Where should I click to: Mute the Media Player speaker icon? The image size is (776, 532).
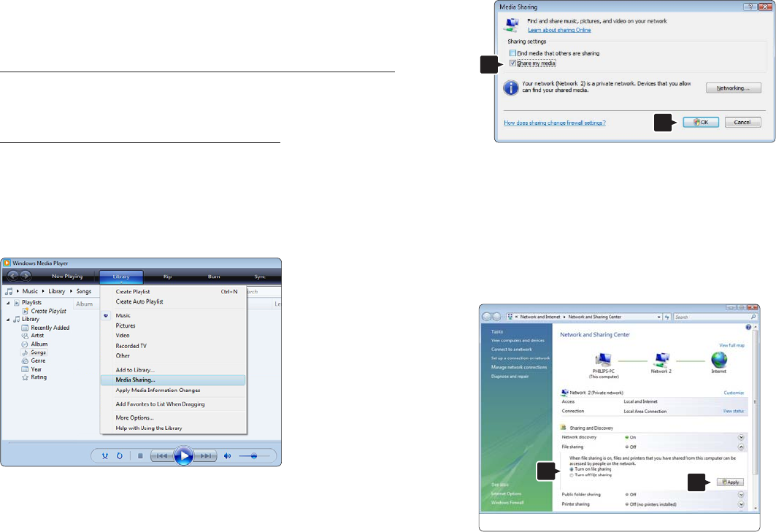[x=227, y=456]
